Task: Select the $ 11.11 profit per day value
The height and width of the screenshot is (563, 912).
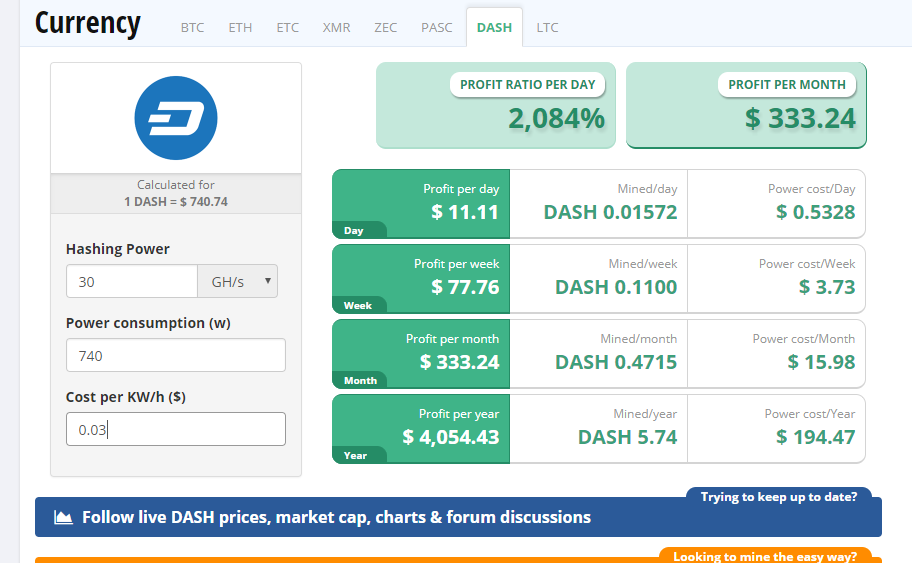Action: coord(465,212)
